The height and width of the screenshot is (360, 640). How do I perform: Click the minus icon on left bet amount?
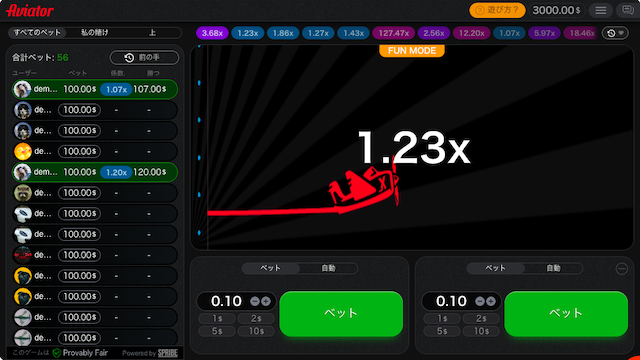pos(255,301)
